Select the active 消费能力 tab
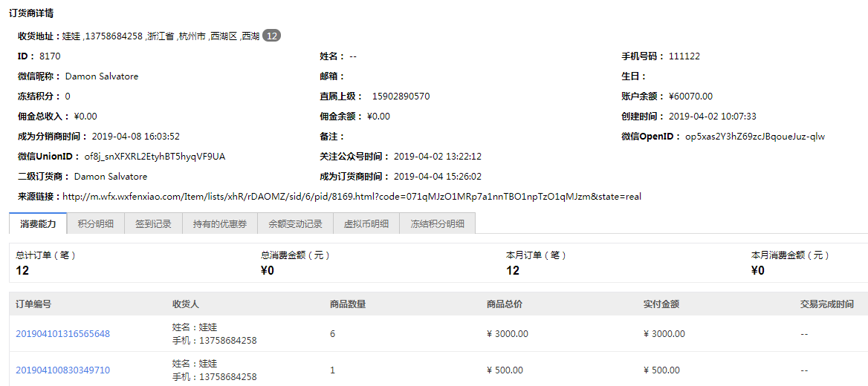Screen dimensions: 868x386 point(37,223)
